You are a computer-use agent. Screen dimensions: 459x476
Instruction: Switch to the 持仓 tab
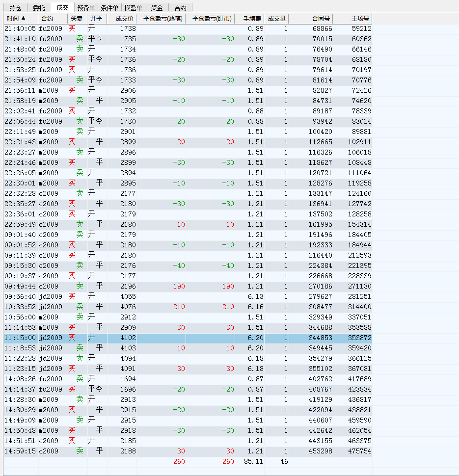click(15, 8)
